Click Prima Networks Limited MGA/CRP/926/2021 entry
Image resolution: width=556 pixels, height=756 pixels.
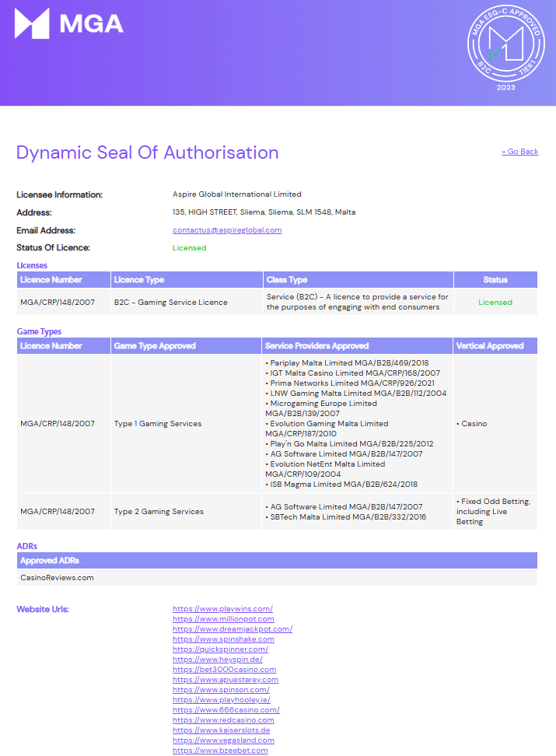[350, 383]
